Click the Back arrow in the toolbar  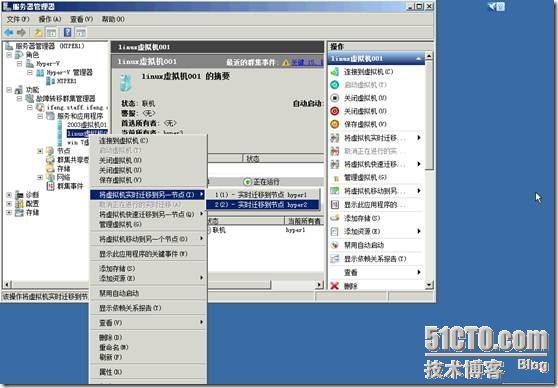9,33
